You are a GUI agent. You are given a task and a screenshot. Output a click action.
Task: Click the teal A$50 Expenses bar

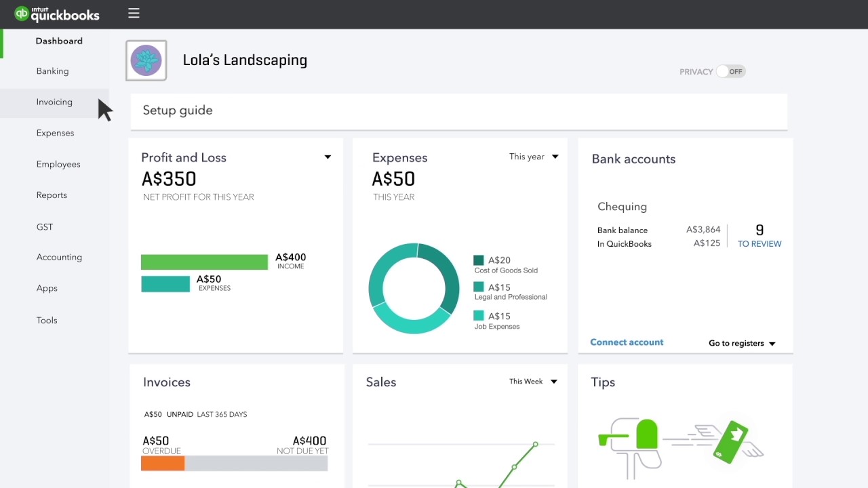coord(165,284)
